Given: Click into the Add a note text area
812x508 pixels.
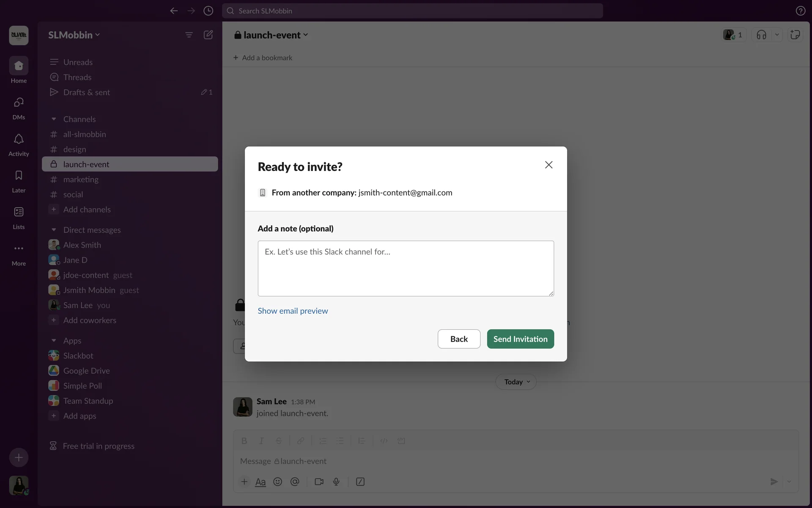Looking at the screenshot, I should coord(406,268).
